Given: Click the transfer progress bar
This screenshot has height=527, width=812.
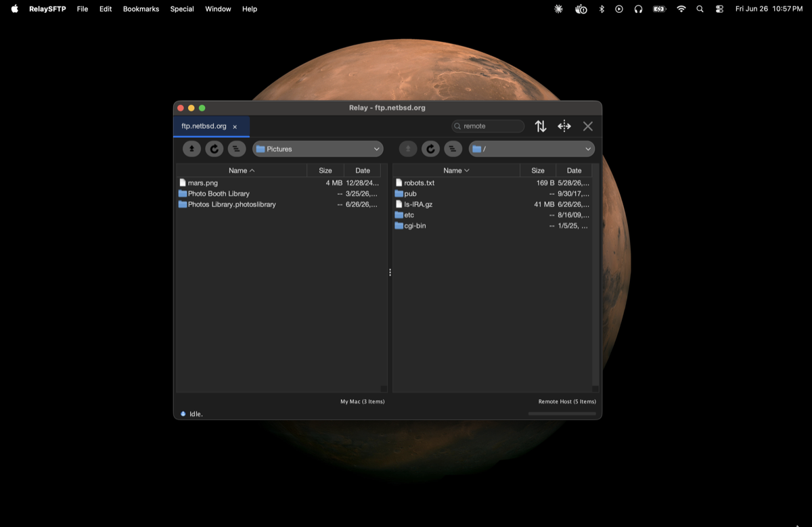Looking at the screenshot, I should tap(562, 413).
